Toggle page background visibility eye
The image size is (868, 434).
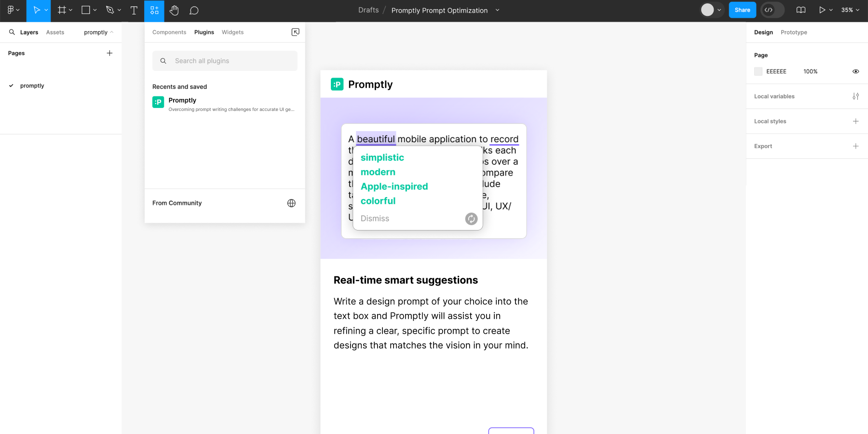[855, 71]
